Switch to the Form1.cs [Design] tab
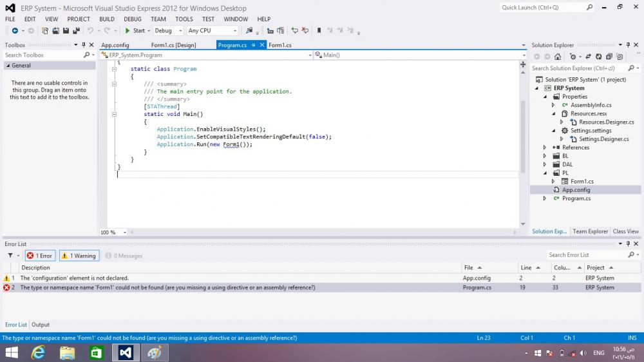This screenshot has width=644, height=362. coord(173,45)
